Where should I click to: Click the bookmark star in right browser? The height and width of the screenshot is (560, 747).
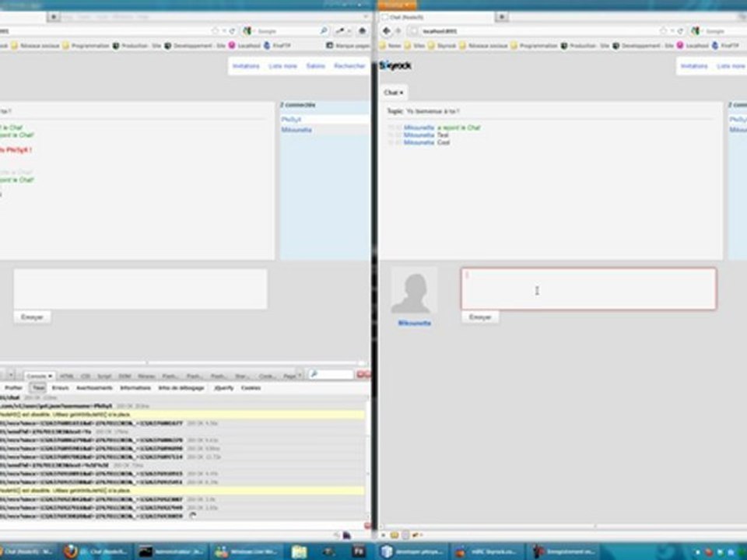663,31
